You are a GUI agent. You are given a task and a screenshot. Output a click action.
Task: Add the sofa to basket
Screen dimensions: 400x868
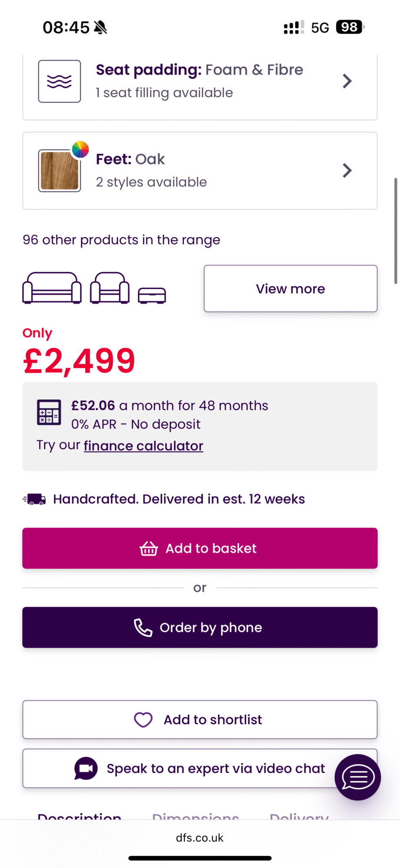pos(200,548)
